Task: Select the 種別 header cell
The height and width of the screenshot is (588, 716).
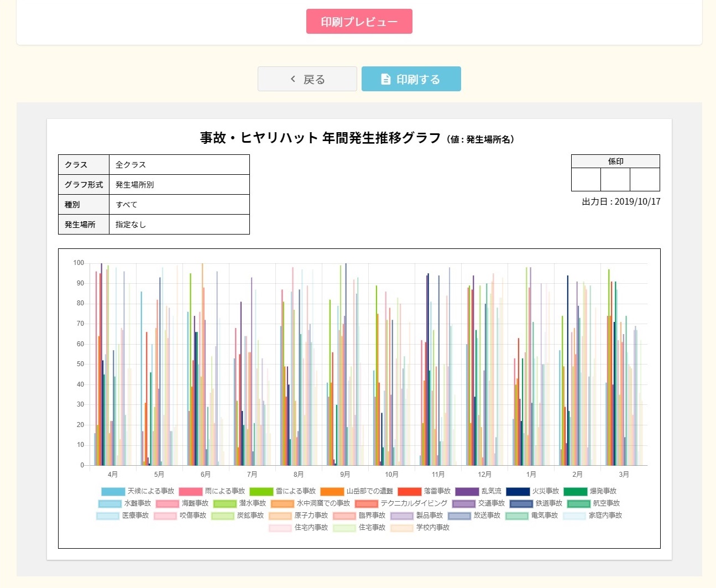Action: [x=83, y=205]
